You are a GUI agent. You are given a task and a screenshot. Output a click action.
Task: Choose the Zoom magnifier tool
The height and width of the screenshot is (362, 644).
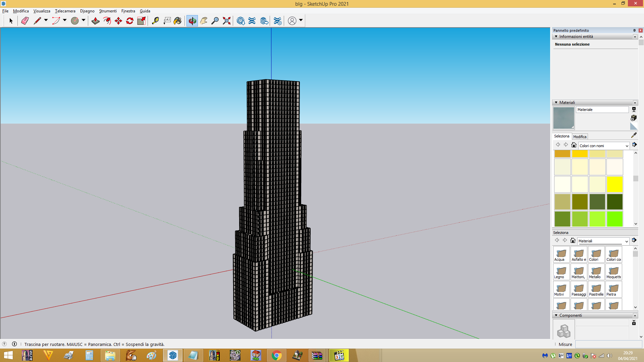[215, 21]
